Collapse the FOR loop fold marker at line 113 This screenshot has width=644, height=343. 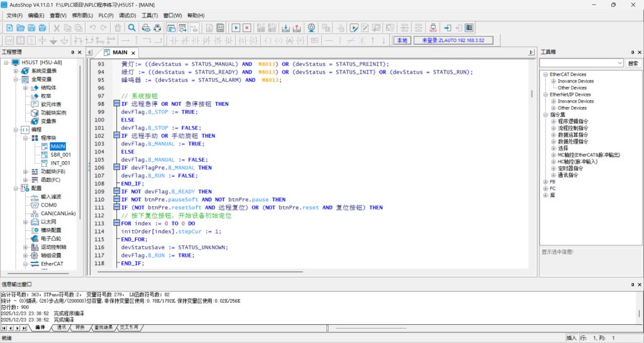coord(116,223)
